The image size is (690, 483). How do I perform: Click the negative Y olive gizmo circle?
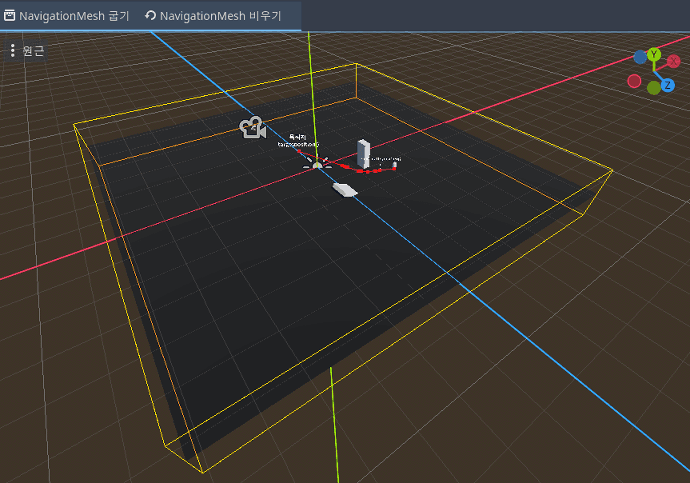tap(654, 88)
